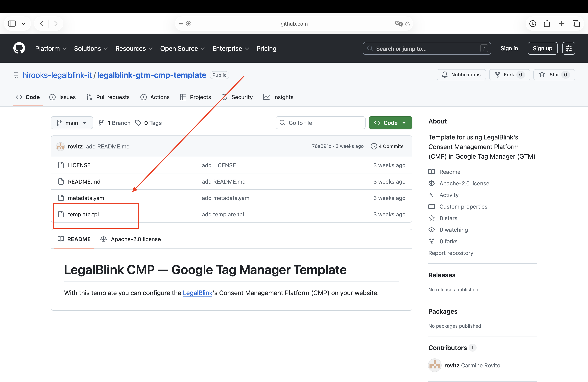Star this repository
This screenshot has width=588, height=382.
pyautogui.click(x=554, y=75)
